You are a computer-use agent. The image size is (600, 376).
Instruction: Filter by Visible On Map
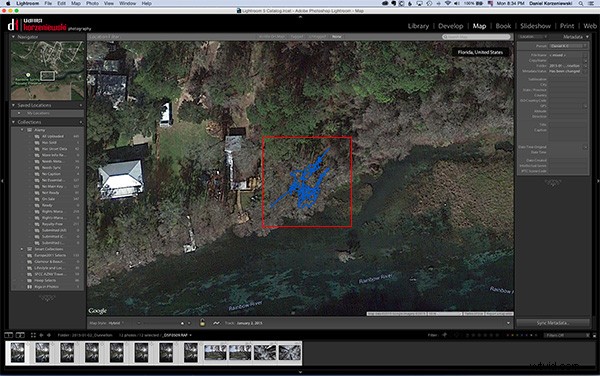pos(272,37)
